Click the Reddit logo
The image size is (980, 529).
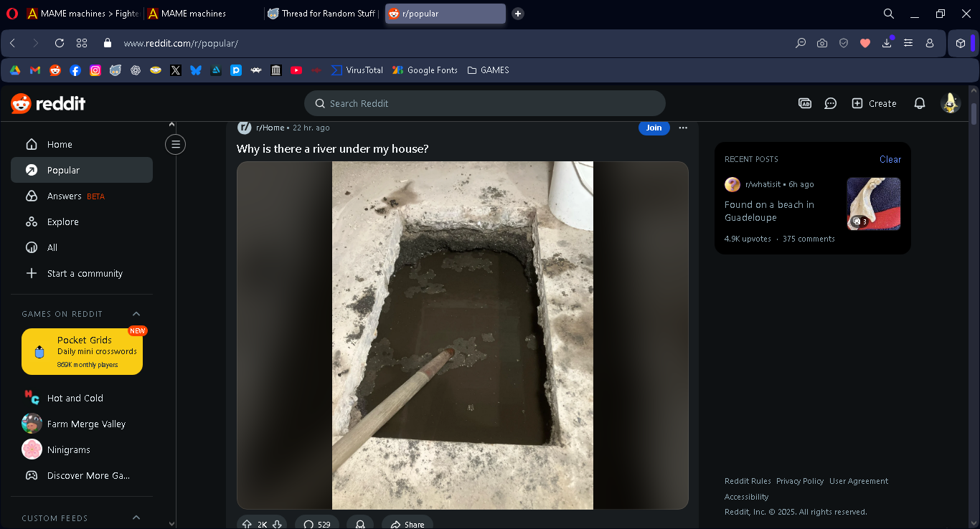(48, 103)
